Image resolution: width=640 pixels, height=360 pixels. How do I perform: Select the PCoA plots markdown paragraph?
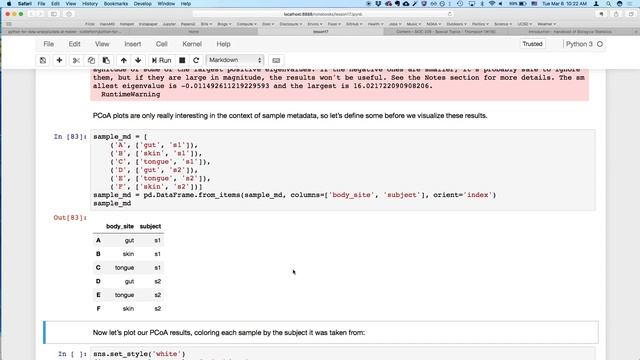pyautogui.click(x=290, y=116)
